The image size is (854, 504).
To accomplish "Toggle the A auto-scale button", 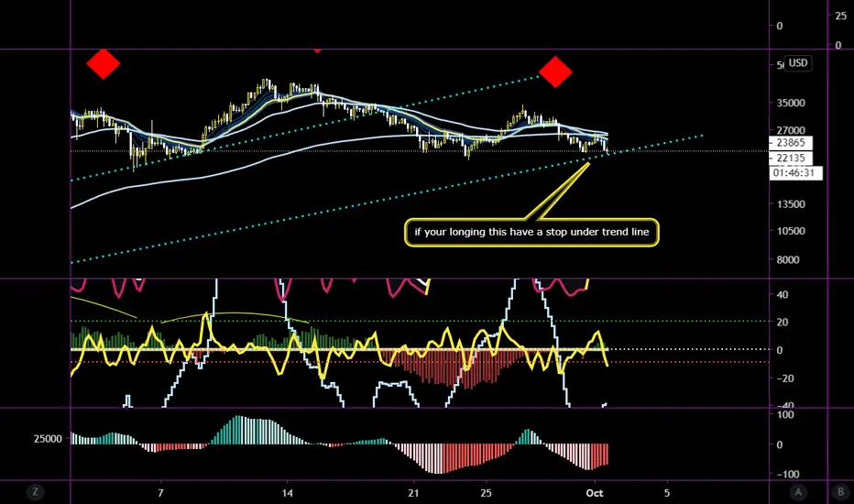I will [x=798, y=493].
